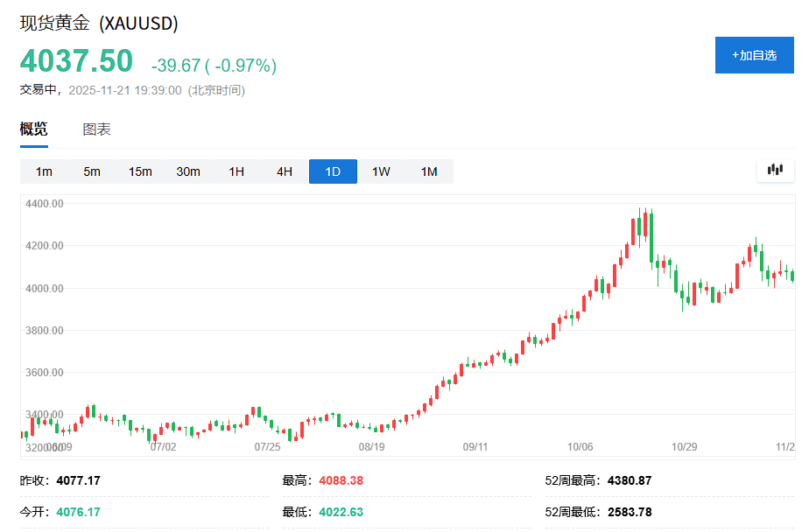Switch chart to 1H interval
809x532 pixels.
pos(236,171)
